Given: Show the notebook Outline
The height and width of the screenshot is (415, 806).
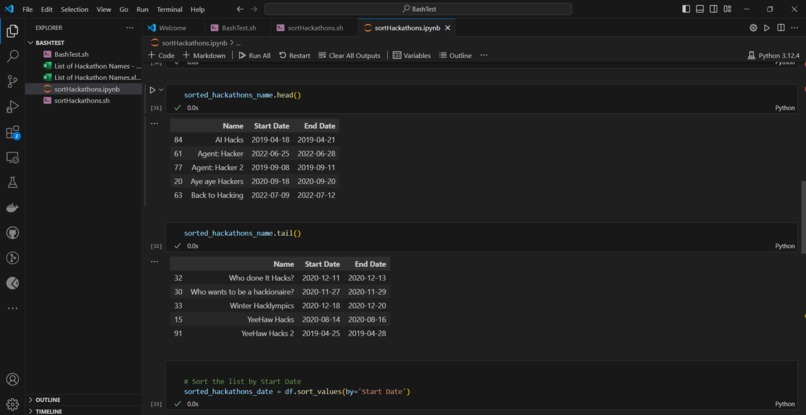Looking at the screenshot, I should coord(455,55).
